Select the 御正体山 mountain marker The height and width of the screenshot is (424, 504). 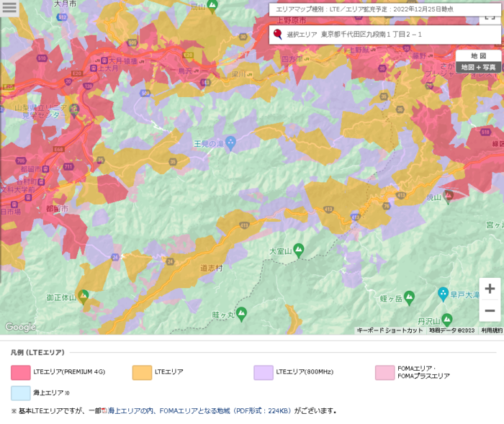[84, 297]
